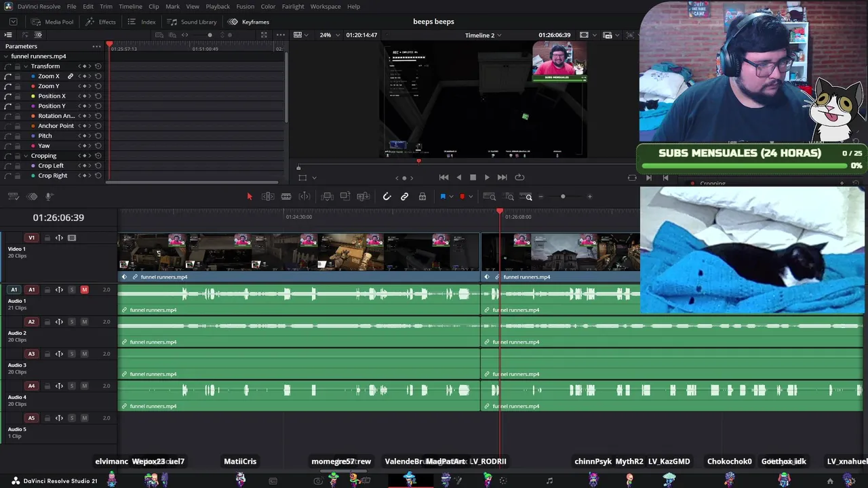Open the marker color dropdown arrow

(x=470, y=197)
